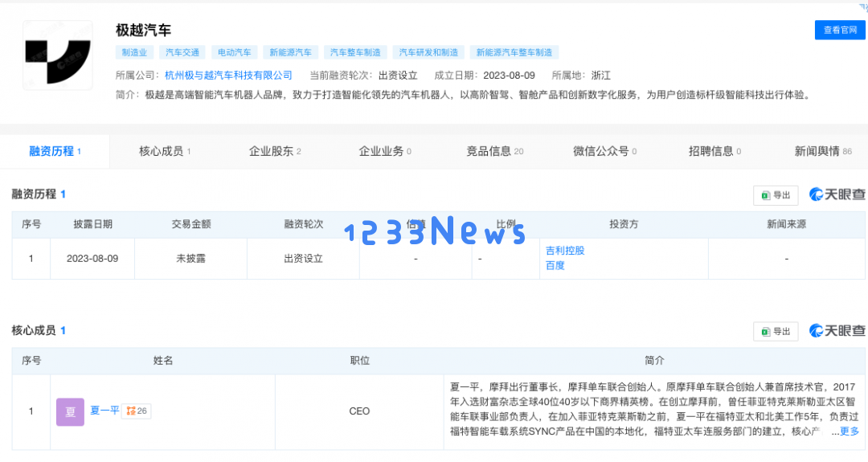Switch to the 微信公众号 tab
Image resolution: width=868 pixels, height=462 pixels.
tap(605, 151)
